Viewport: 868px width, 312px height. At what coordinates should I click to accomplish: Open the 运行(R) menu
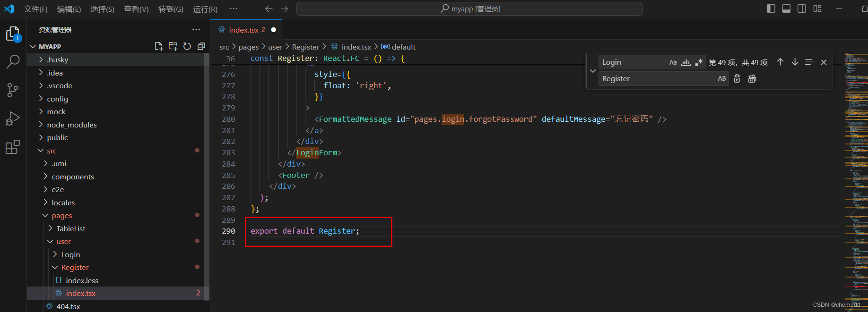click(205, 9)
